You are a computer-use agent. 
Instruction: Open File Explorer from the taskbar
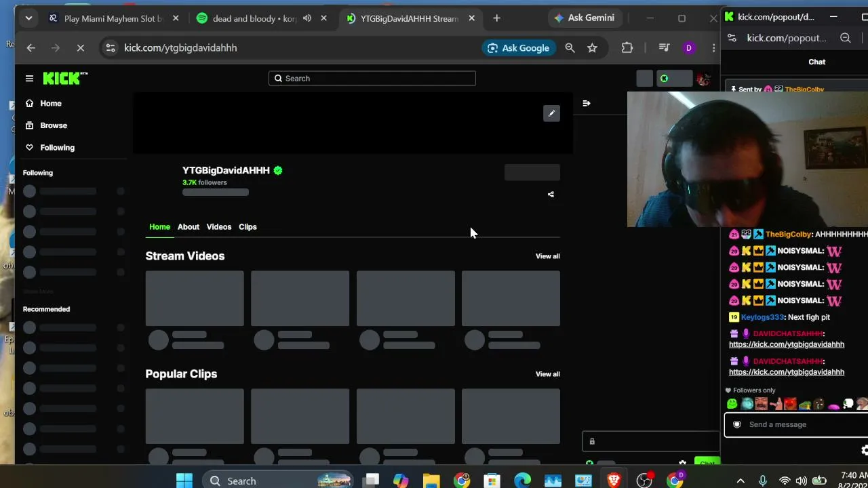coord(431,481)
